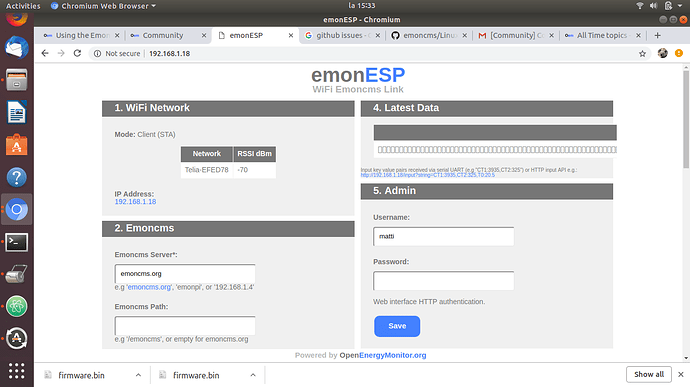Click the Latest Data output box

tap(495, 150)
